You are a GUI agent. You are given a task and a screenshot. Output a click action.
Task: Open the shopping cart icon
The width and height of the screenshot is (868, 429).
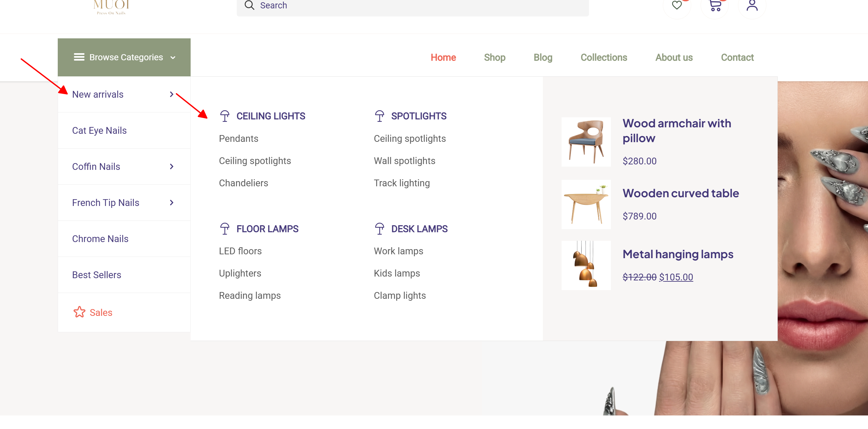point(715,5)
